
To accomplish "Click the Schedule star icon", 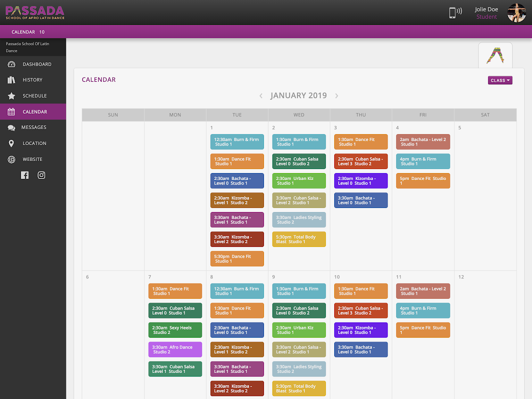I will pos(11,96).
